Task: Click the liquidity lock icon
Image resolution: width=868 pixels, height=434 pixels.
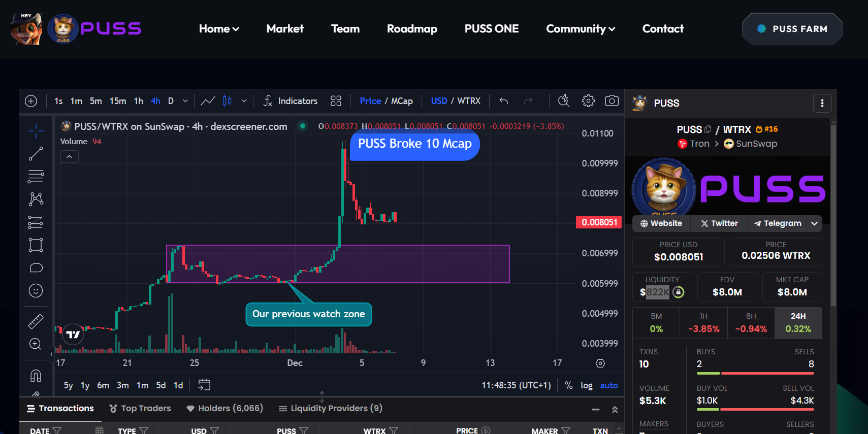Action: [678, 292]
